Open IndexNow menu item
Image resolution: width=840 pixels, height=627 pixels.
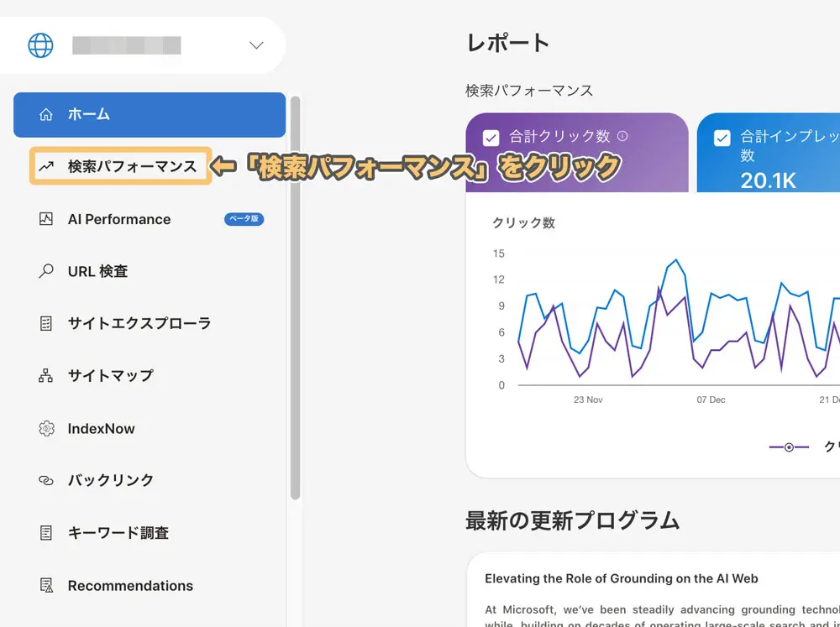(101, 428)
